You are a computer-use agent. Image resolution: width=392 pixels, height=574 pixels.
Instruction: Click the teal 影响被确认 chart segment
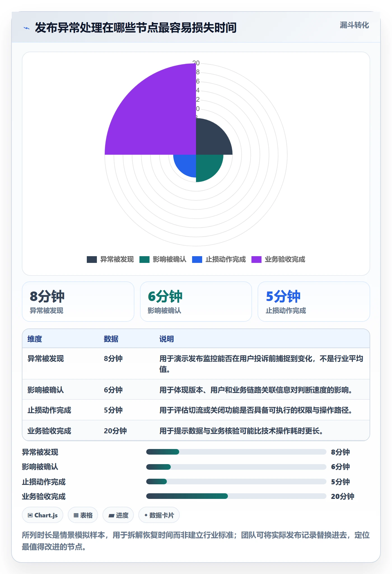click(x=207, y=166)
